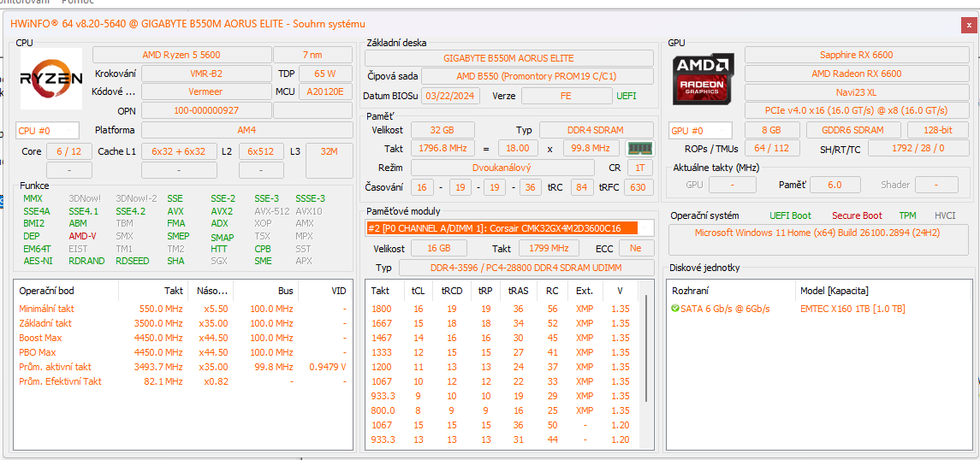The width and height of the screenshot is (980, 460).
Task: Click the 1667 XMP timing row
Action: click(503, 323)
